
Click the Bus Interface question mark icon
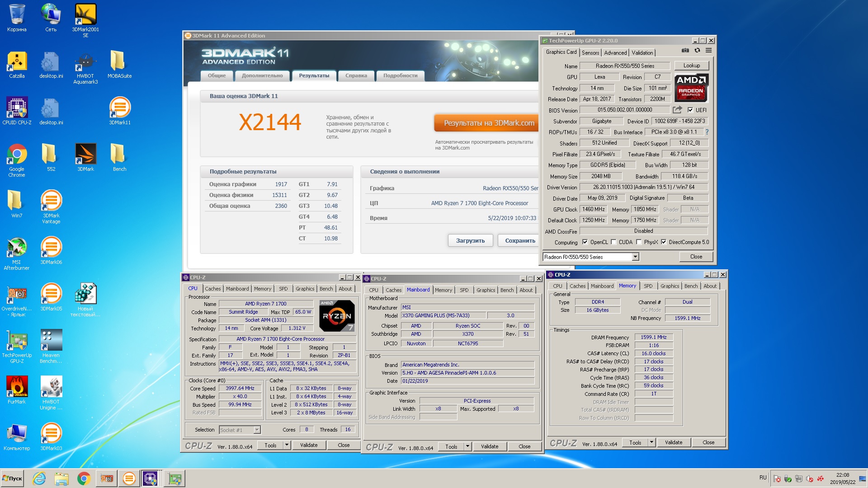click(707, 132)
